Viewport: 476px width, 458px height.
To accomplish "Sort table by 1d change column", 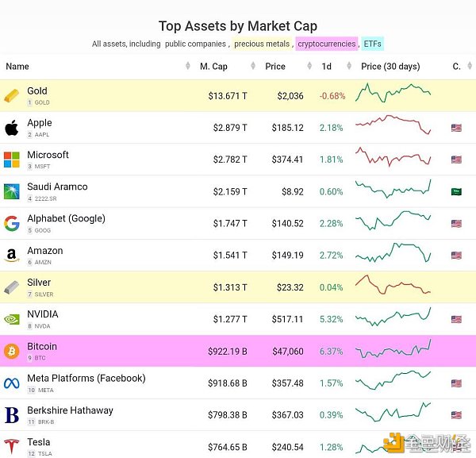I will coord(327,67).
